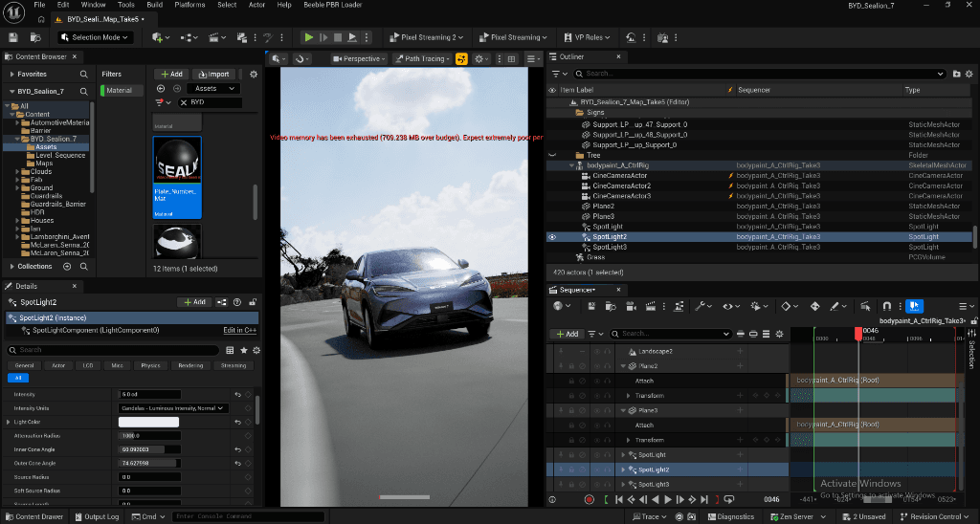The image size is (980, 524).
Task: Select the Rendering filter in the Details panel
Action: point(190,366)
